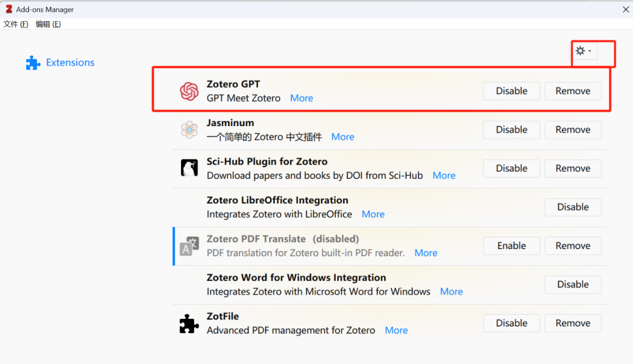The width and height of the screenshot is (633, 364).
Task: Click the Zotero GPT logo icon
Action: [189, 91]
